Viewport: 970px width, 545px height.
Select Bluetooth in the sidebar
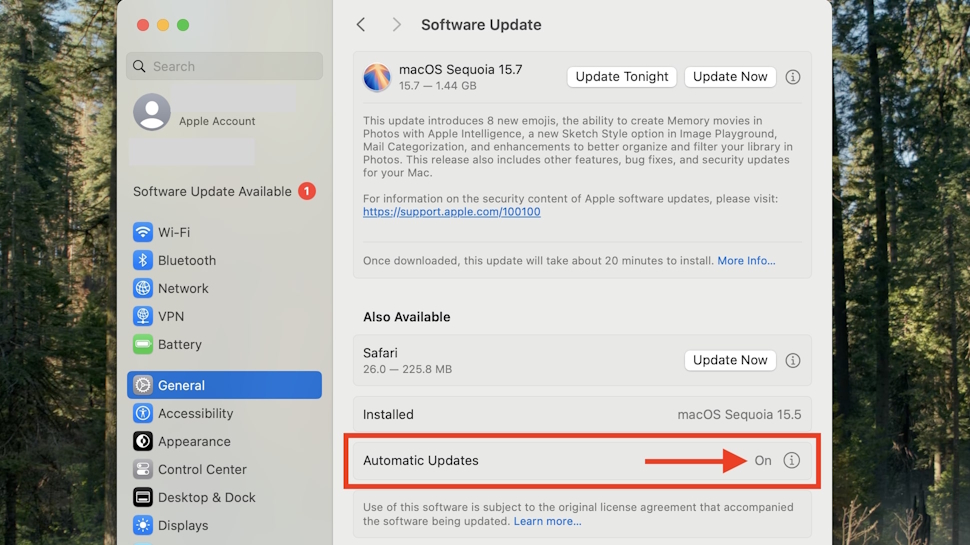pos(225,260)
